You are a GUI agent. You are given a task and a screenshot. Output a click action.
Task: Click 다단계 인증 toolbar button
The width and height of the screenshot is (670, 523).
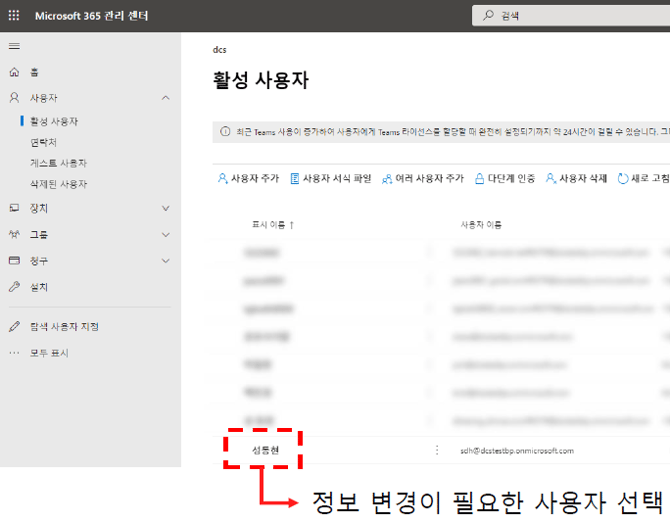click(x=505, y=178)
